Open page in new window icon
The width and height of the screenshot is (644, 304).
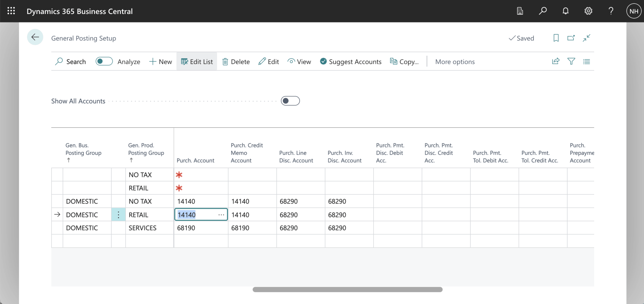(571, 38)
